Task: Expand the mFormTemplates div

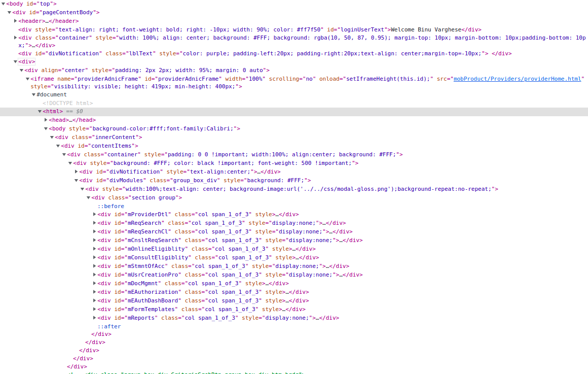Action: pos(94,309)
